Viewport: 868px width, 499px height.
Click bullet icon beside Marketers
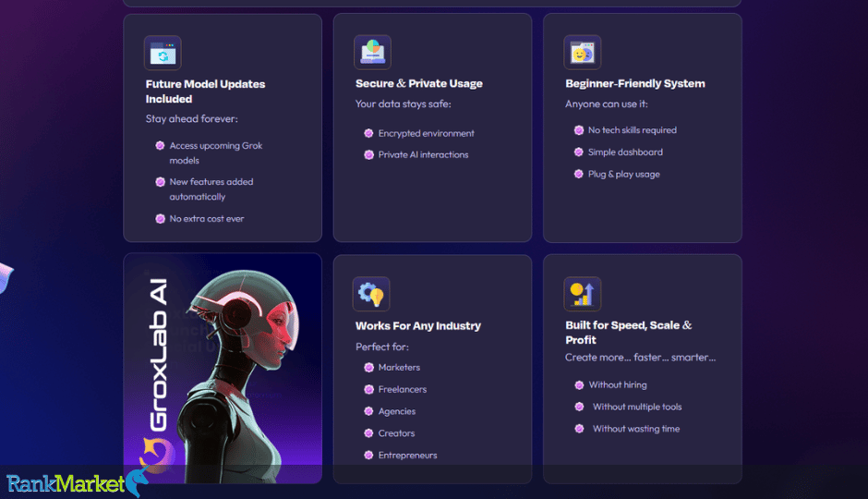(x=368, y=367)
